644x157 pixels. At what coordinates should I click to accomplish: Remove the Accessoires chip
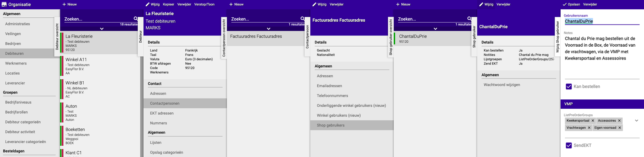(619, 121)
